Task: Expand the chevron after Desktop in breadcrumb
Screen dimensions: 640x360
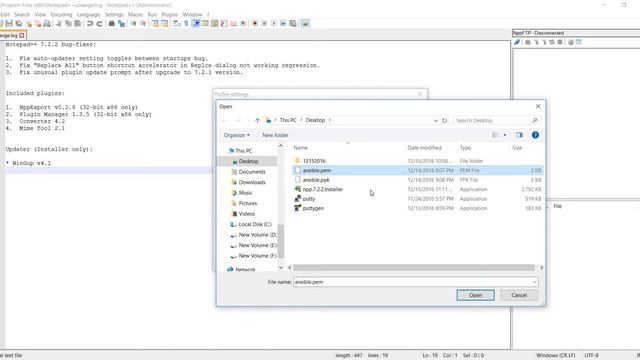Action: pyautogui.click(x=330, y=120)
